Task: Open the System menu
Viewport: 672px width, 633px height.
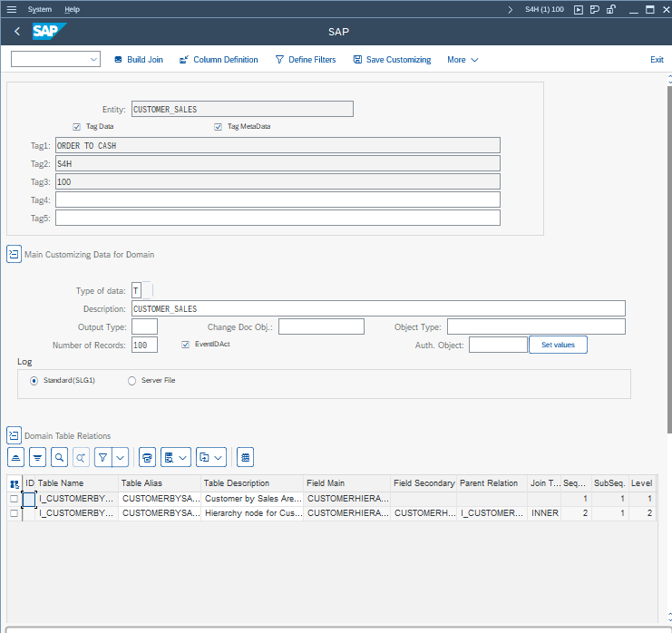Action: coord(39,9)
